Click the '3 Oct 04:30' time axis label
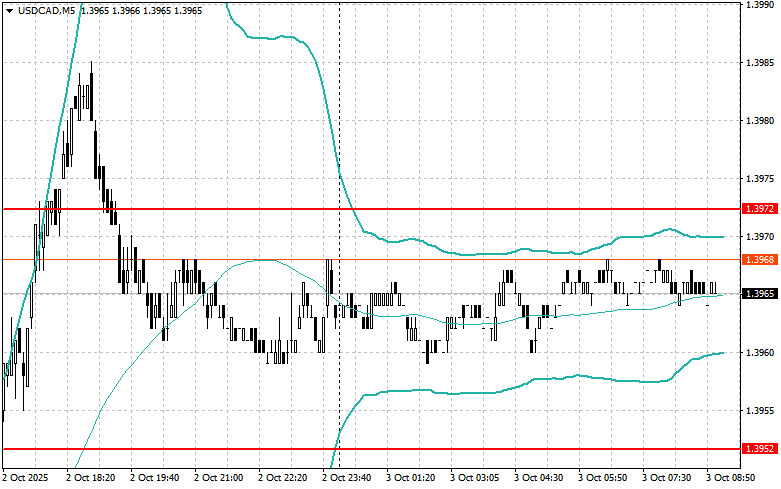The image size is (781, 489). click(538, 478)
